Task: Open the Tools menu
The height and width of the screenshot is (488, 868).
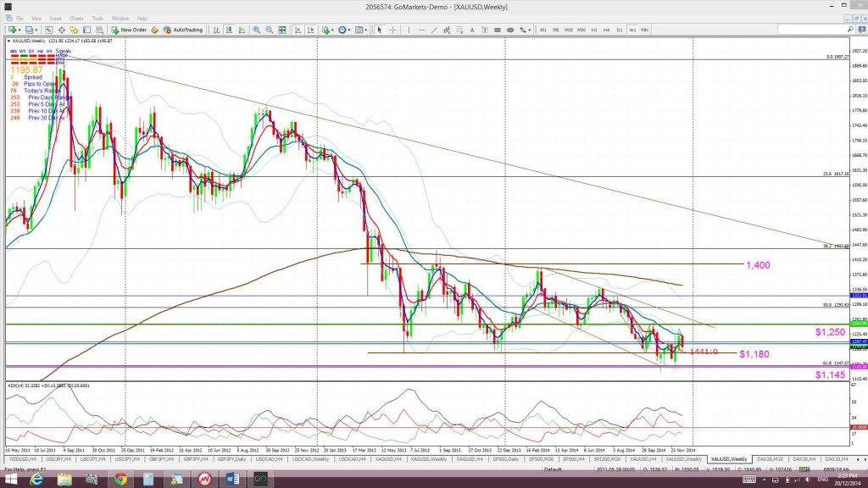Action: (x=97, y=19)
